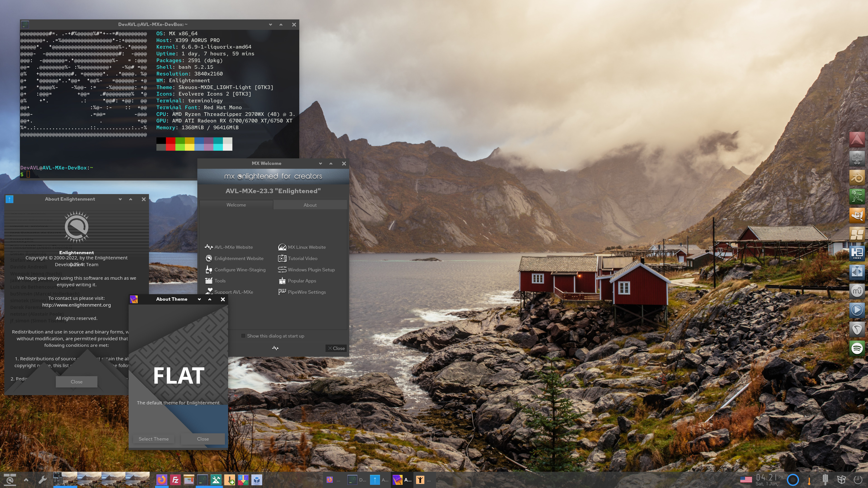The image size is (868, 488).
Task: Open Spotify from the right dock
Action: coord(857,348)
